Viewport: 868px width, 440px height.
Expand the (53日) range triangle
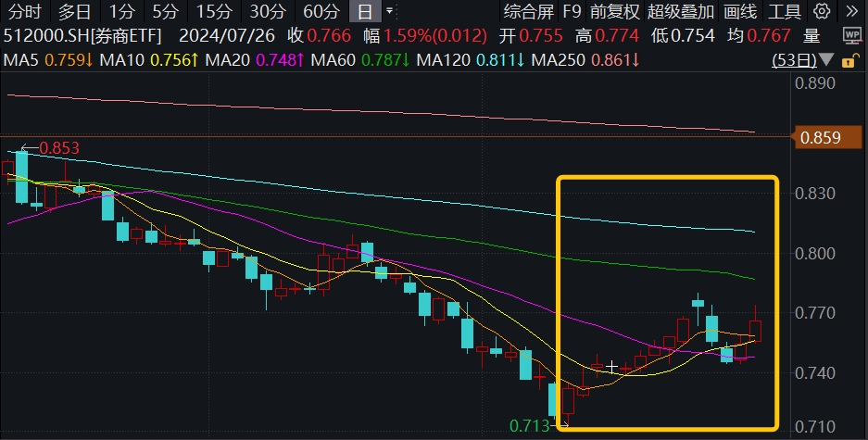826,60
